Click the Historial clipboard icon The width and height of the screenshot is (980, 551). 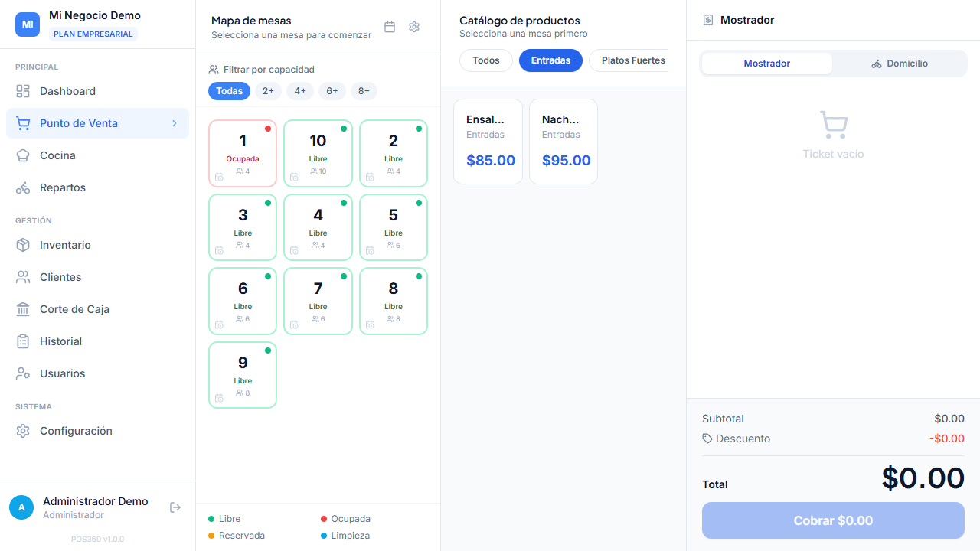tap(23, 341)
